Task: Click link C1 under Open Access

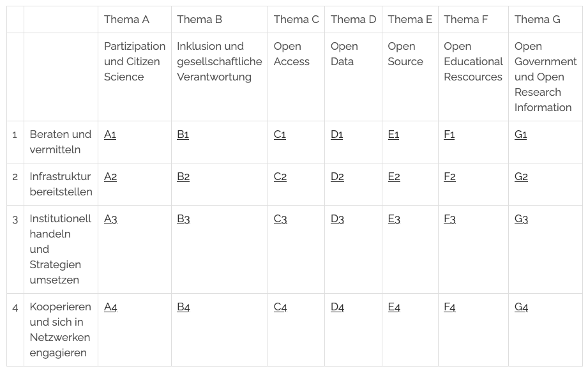Action: [x=280, y=135]
